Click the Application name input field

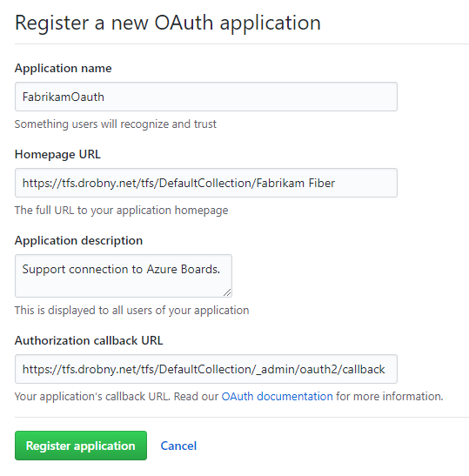click(206, 97)
